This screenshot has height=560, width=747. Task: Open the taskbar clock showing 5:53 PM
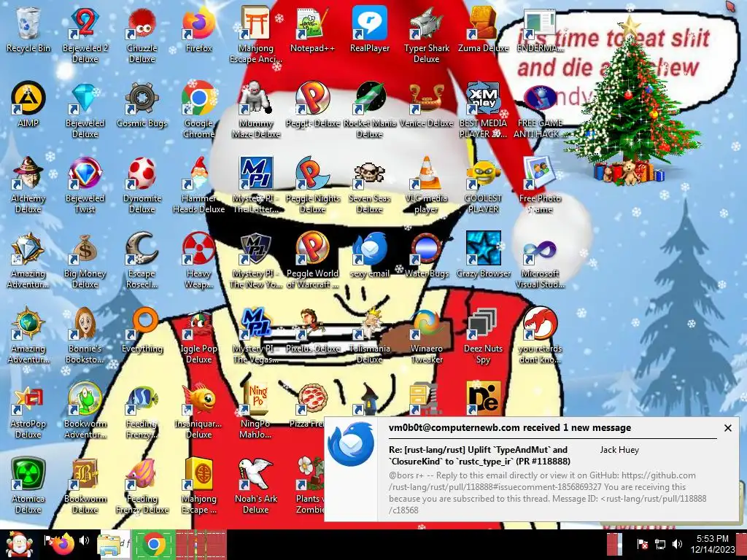coord(713,544)
